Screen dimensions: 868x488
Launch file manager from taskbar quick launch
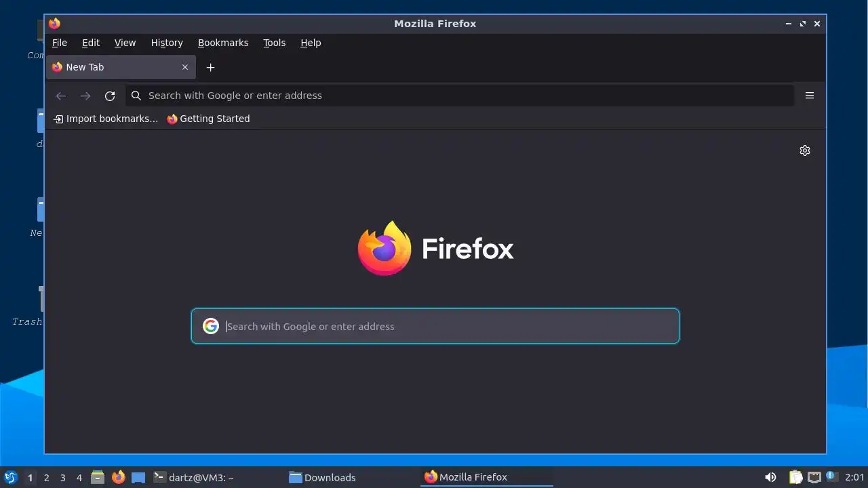click(98, 477)
